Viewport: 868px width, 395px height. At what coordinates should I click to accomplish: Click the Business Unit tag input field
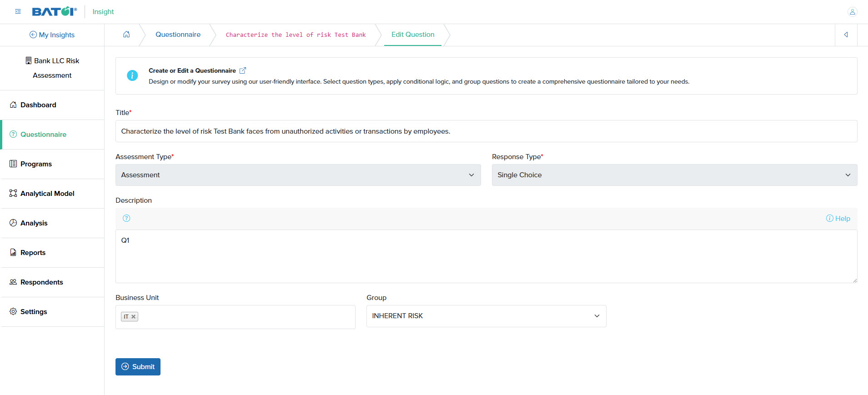pyautogui.click(x=235, y=317)
